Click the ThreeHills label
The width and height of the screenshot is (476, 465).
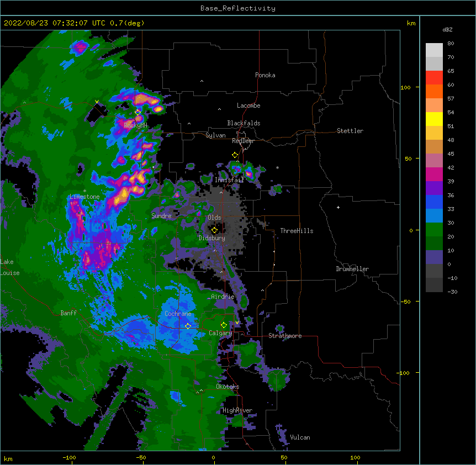[297, 231]
